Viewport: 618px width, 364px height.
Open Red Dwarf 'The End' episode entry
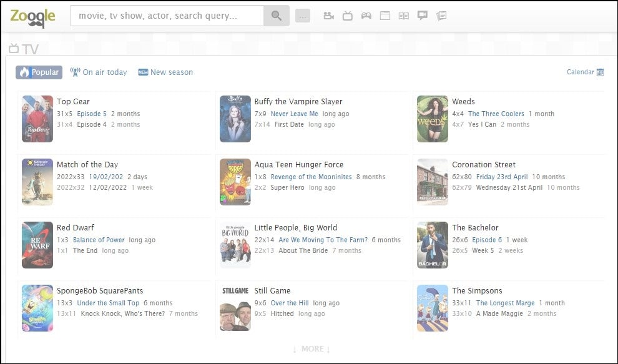pos(85,250)
